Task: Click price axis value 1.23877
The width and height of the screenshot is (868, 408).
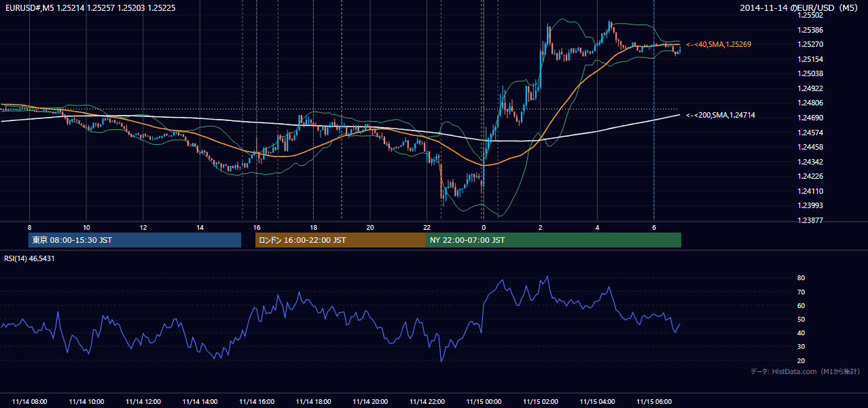Action: tap(811, 220)
